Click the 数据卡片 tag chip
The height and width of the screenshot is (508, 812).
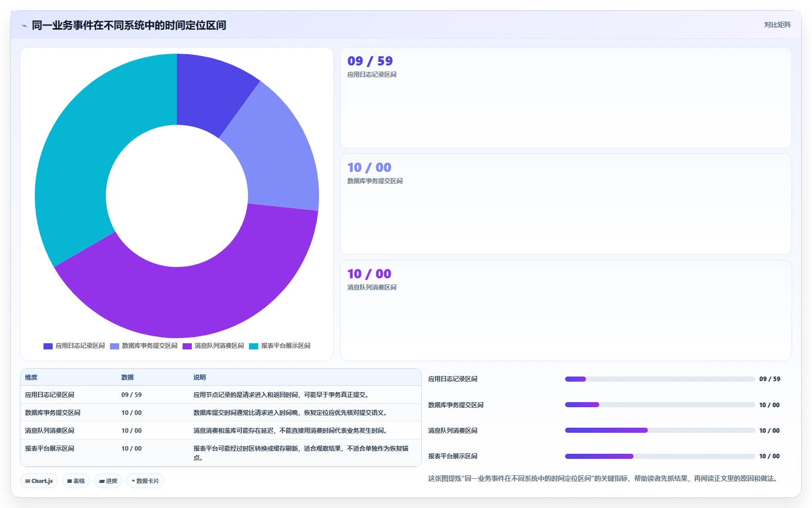pyautogui.click(x=145, y=481)
